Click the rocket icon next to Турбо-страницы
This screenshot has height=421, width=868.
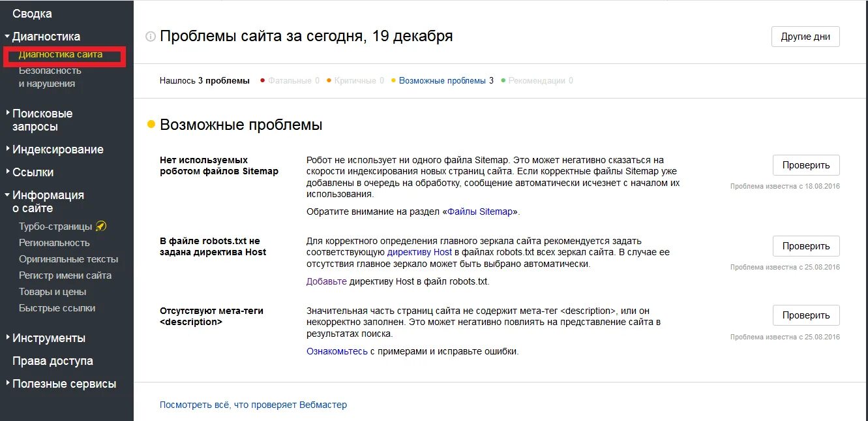point(100,226)
